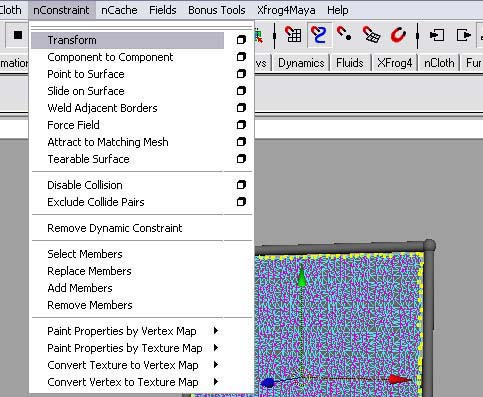Open the nCache menu
Image resolution: width=483 pixels, height=397 pixels.
pos(119,10)
